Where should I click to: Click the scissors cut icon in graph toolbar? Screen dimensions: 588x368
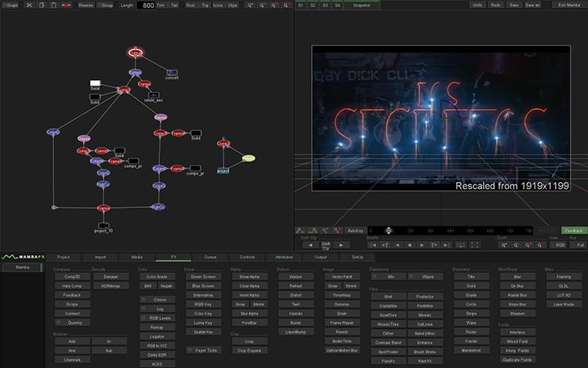pyautogui.click(x=29, y=5)
